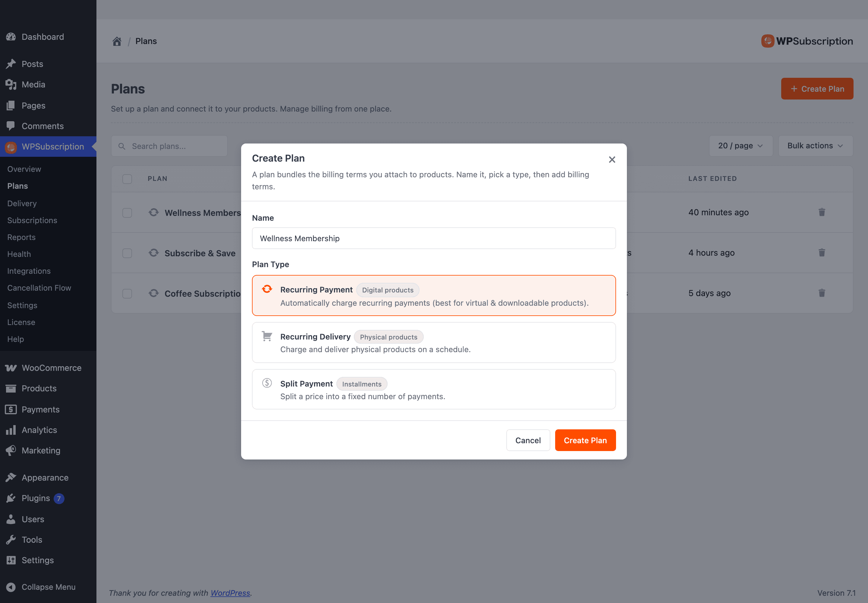Click the Plugins plug icon
Image resolution: width=868 pixels, height=603 pixels.
pyautogui.click(x=11, y=498)
